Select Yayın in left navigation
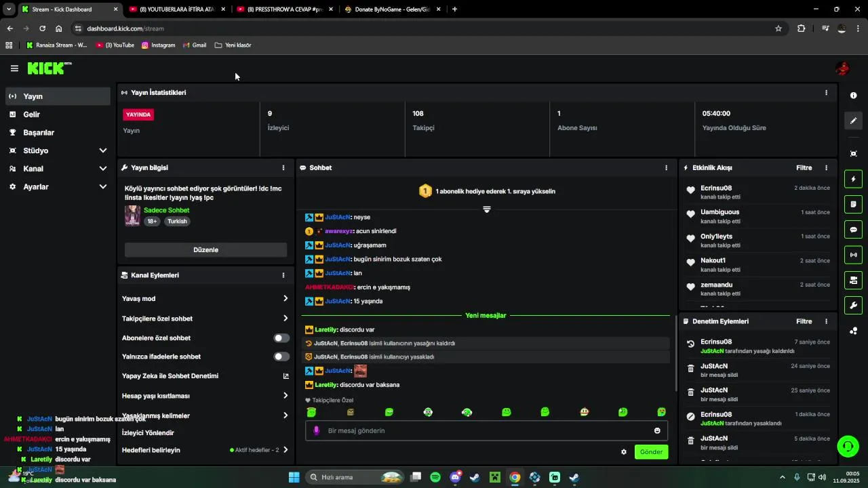 [58, 96]
